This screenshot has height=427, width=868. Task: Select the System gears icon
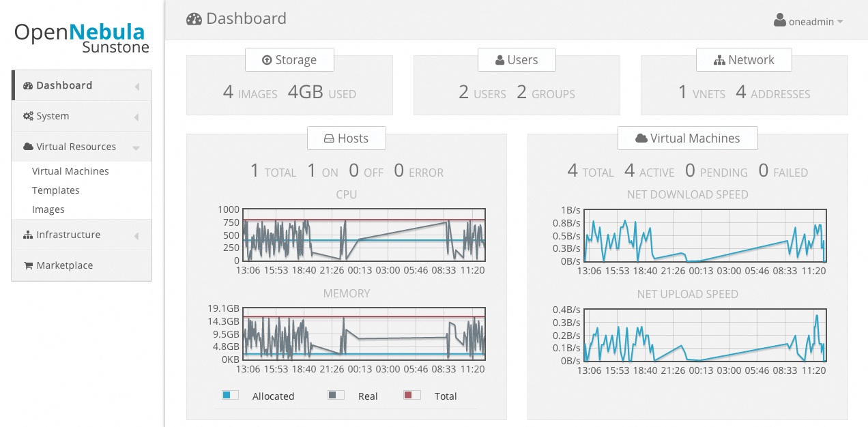pos(29,115)
